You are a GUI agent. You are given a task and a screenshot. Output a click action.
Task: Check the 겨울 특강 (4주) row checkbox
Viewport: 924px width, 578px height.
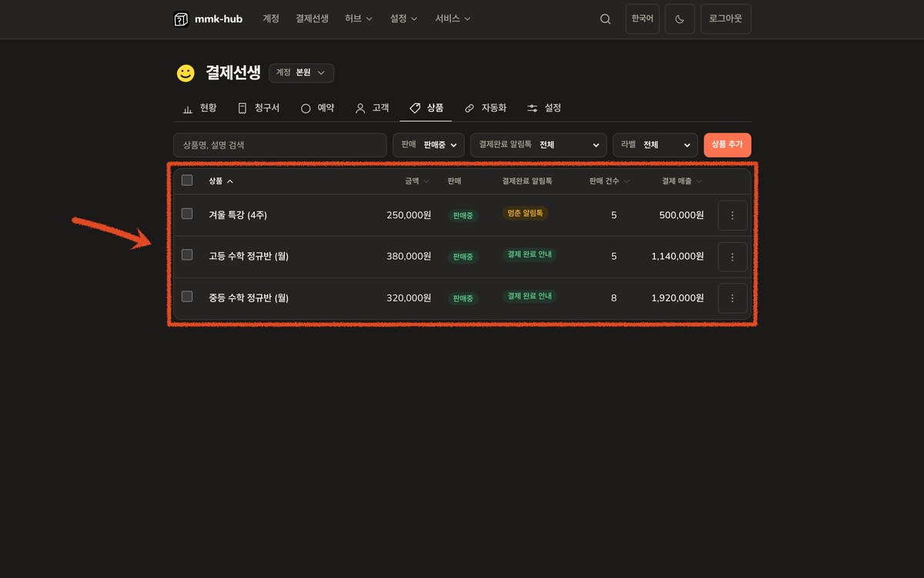[187, 213]
